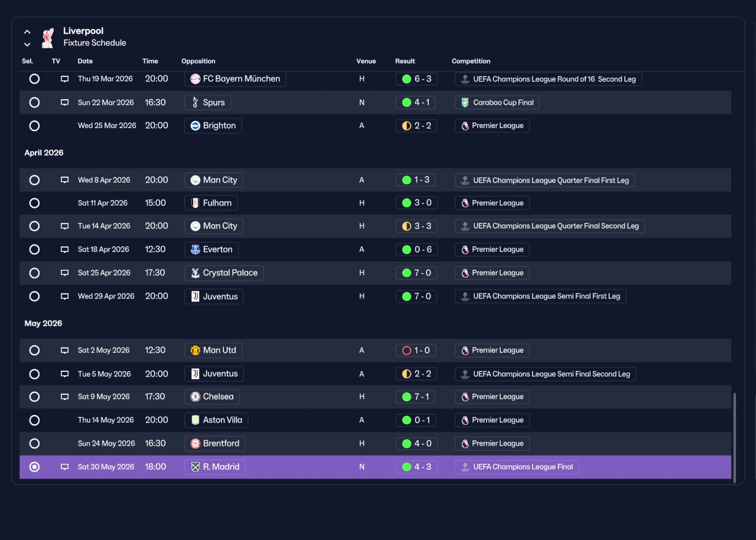756x540 pixels.
Task: Click the TV icon on the Carabao Cup Final row
Action: pos(65,103)
